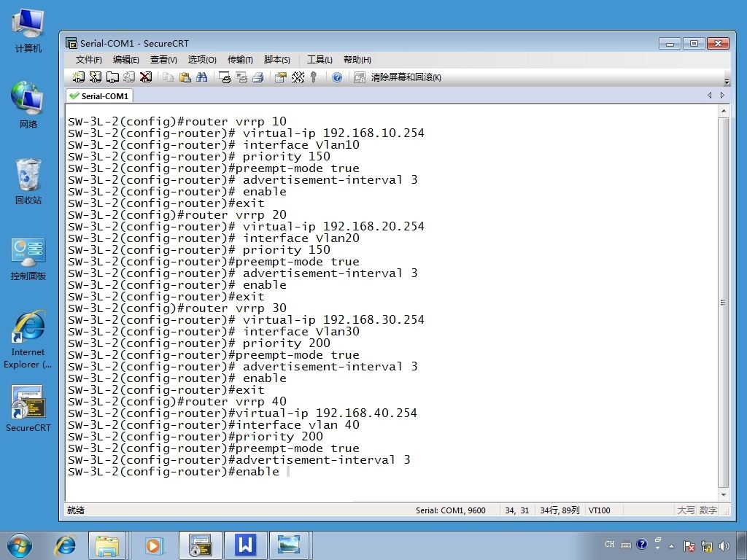This screenshot has width=747, height=560.
Task: Click the tab scroll right arrow
Action: pyautogui.click(x=722, y=96)
